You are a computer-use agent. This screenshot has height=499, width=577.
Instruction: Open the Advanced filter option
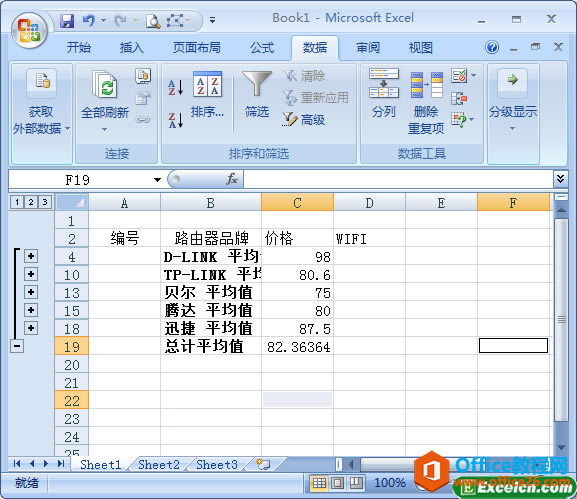(304, 119)
